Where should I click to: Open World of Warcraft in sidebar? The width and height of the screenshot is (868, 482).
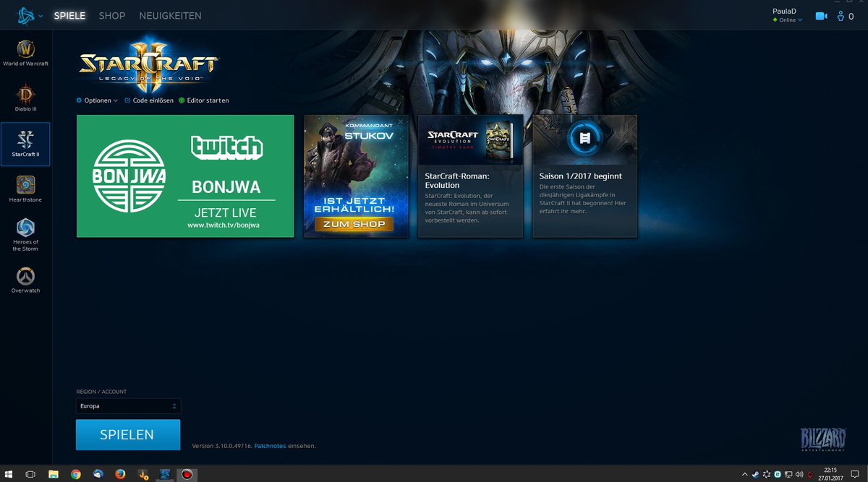[x=25, y=53]
